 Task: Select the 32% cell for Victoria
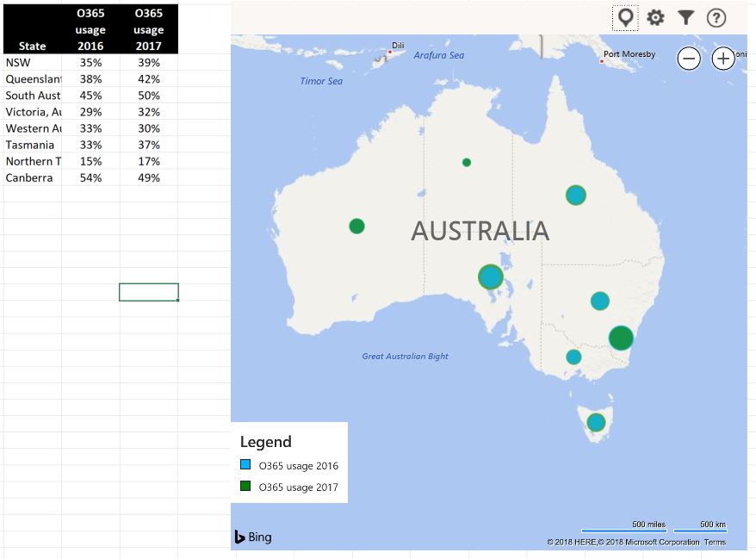click(148, 111)
